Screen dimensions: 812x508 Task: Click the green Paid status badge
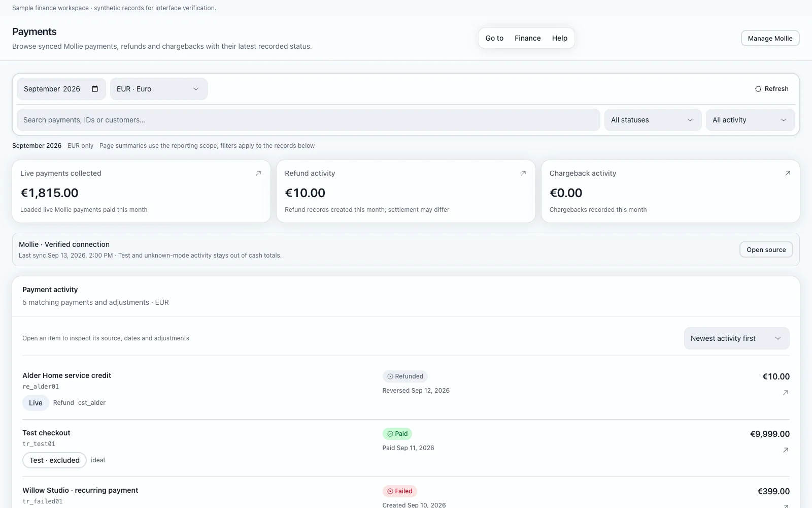pos(397,434)
